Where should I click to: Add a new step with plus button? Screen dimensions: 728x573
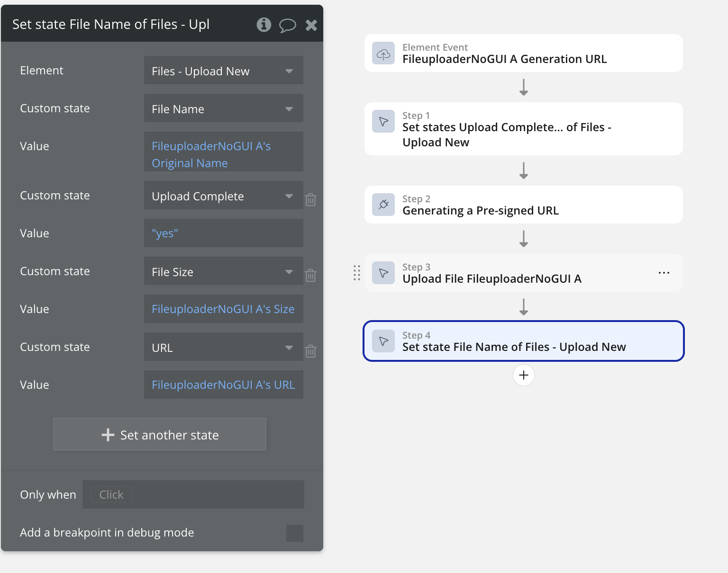pyautogui.click(x=524, y=375)
